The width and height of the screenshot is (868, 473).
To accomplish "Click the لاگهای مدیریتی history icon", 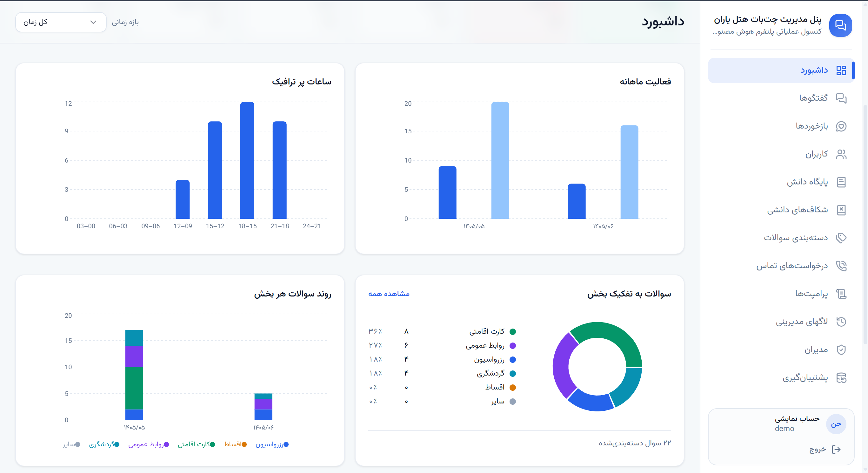I will 841,322.
